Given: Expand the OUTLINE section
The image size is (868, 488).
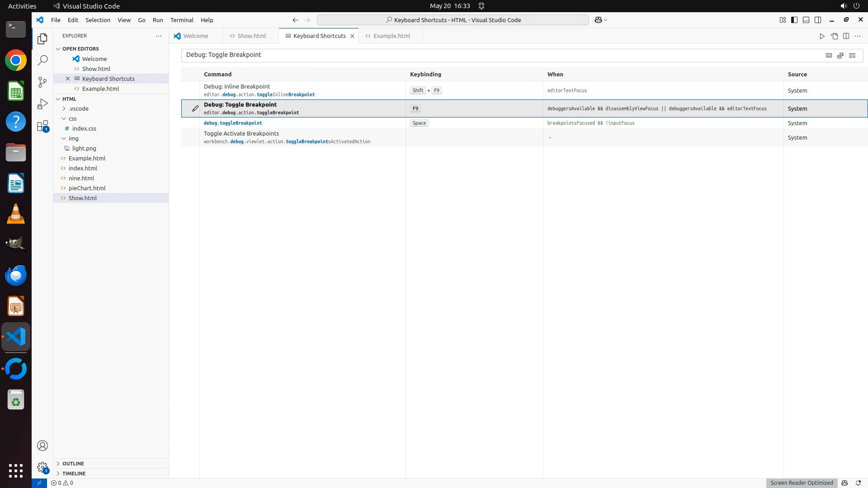Looking at the screenshot, I should (x=73, y=464).
